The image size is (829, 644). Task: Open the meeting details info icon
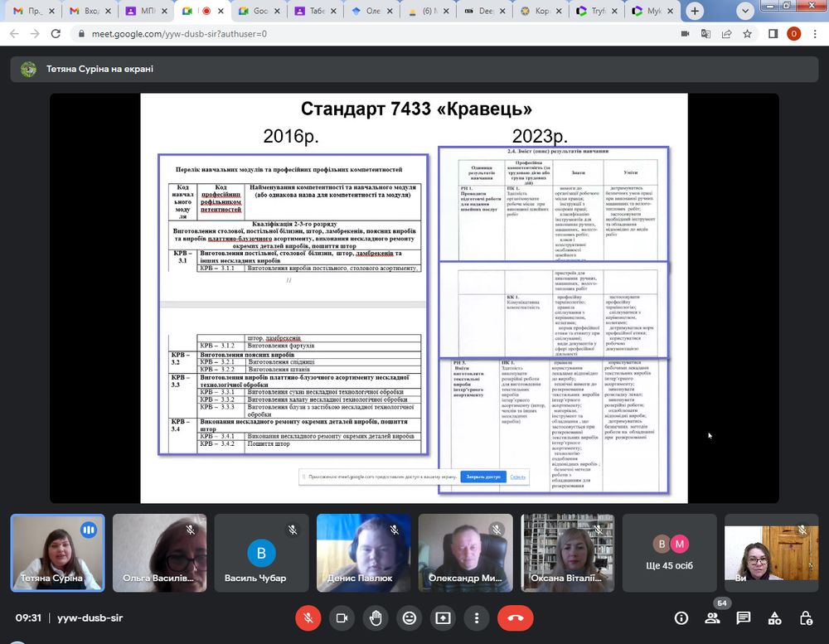[681, 618]
